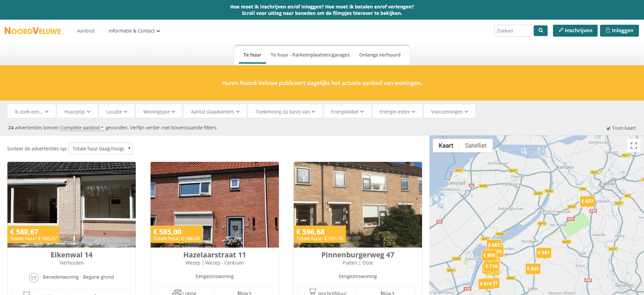Open the Energielabel filter

[348, 111]
